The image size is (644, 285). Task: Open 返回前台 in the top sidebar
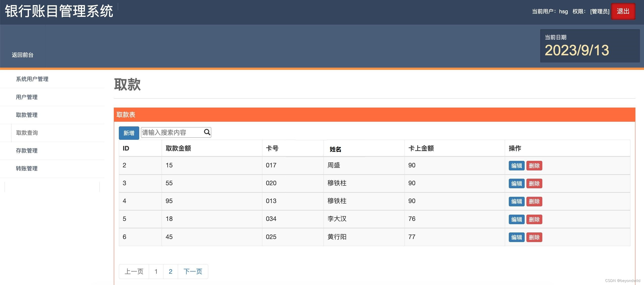coord(22,55)
